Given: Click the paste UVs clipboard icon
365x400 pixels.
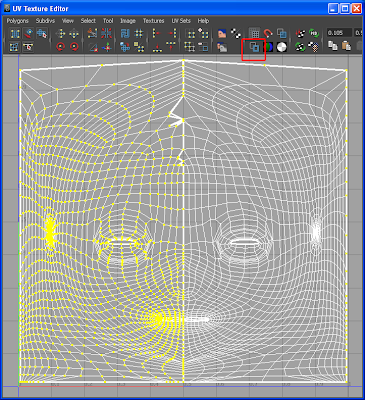Looking at the screenshot, I should (347, 46).
